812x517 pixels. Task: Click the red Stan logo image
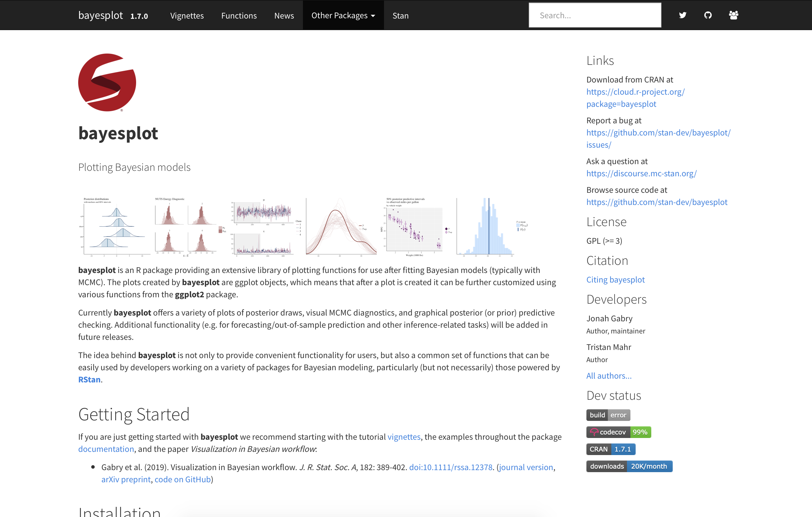[x=107, y=82]
